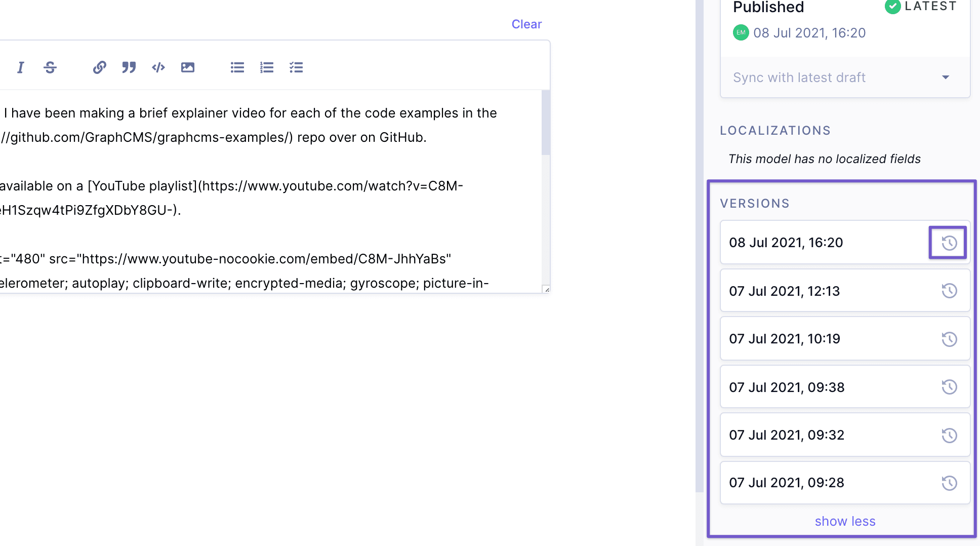Click the EM author avatar badge
The image size is (980, 546).
[741, 32]
